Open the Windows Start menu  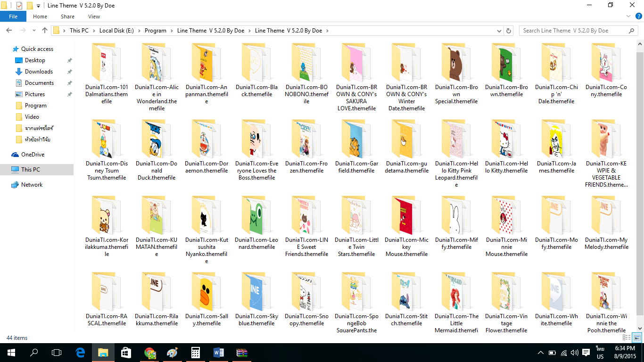coord(11,353)
